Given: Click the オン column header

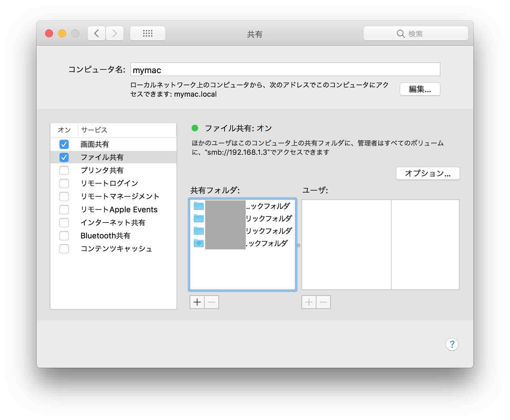Looking at the screenshot, I should (x=64, y=130).
